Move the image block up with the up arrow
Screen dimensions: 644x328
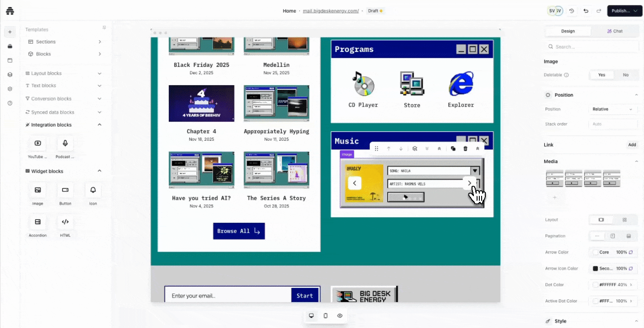[x=389, y=149]
